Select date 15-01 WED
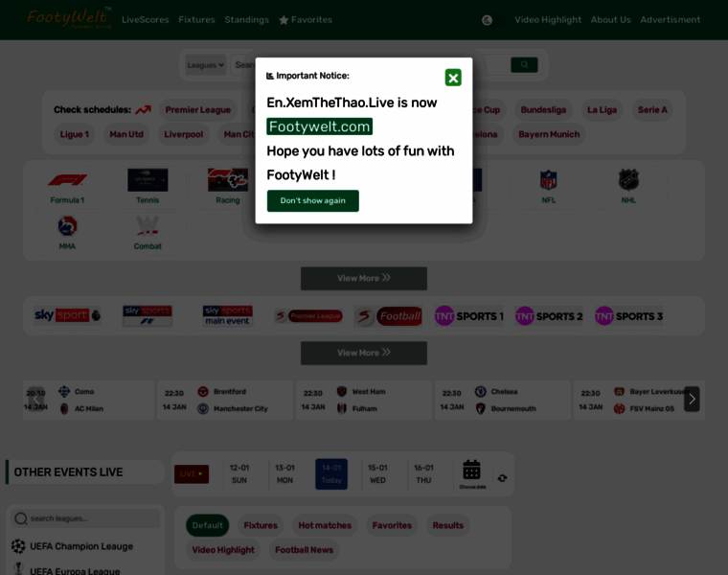Viewport: 728px width, 575px height. coord(377,473)
